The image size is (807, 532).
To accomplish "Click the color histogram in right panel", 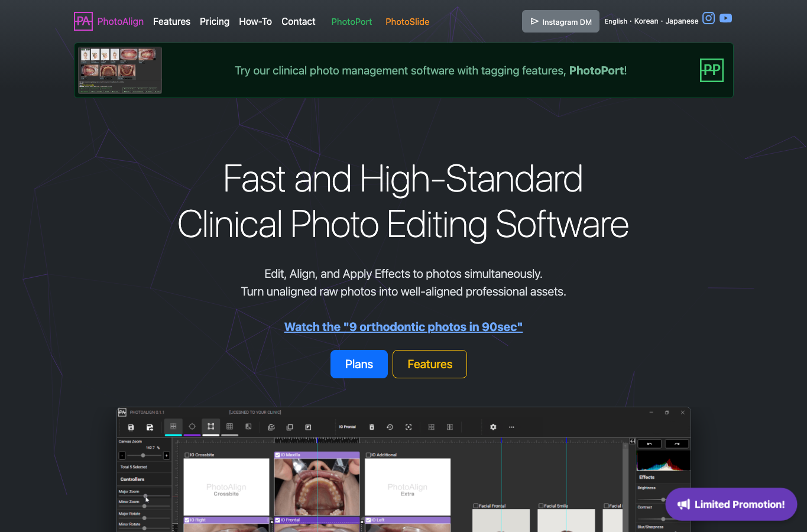I will (x=663, y=460).
